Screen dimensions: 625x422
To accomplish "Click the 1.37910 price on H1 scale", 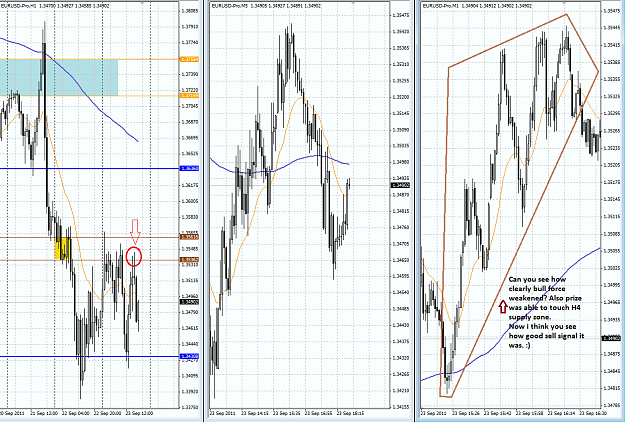I will pyautogui.click(x=190, y=27).
